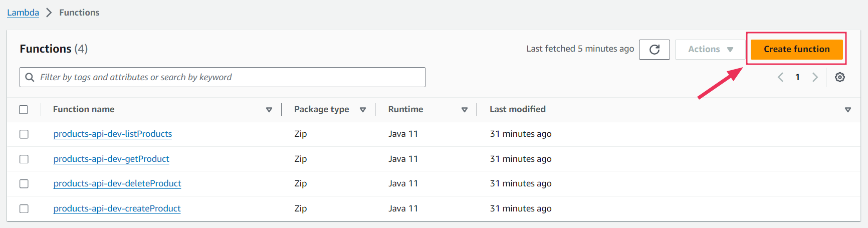Open products-api-dev-createProduct function link
Image resolution: width=868 pixels, height=228 pixels.
coord(117,208)
